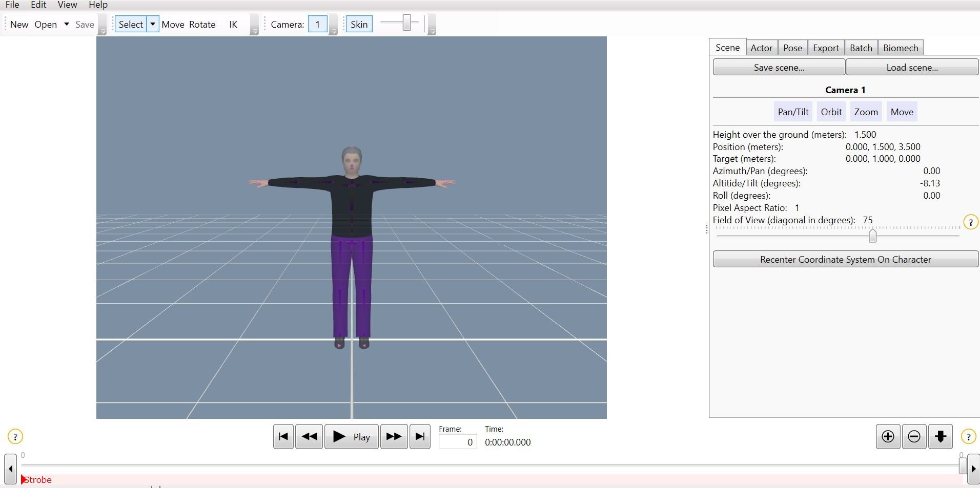Open help icon beside timeline zoom buttons
The image size is (980, 488).
click(968, 437)
